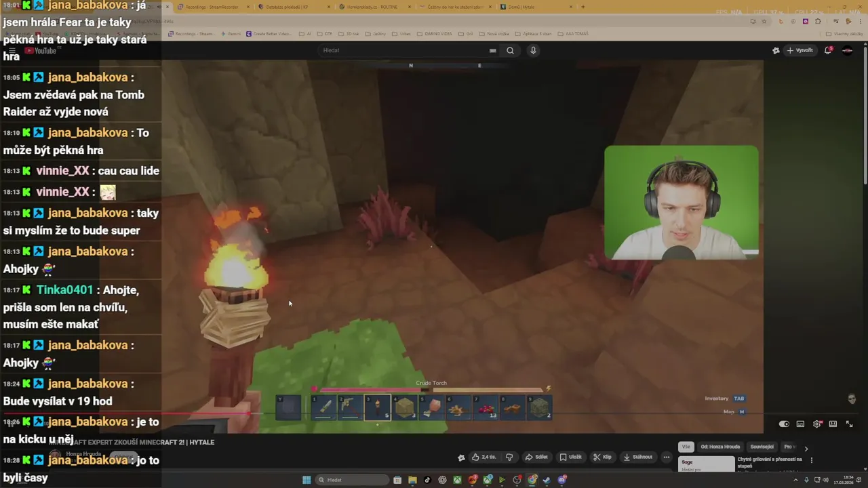868x488 pixels.
Task: Open more actions three-dot menu under the video
Action: pos(666,457)
